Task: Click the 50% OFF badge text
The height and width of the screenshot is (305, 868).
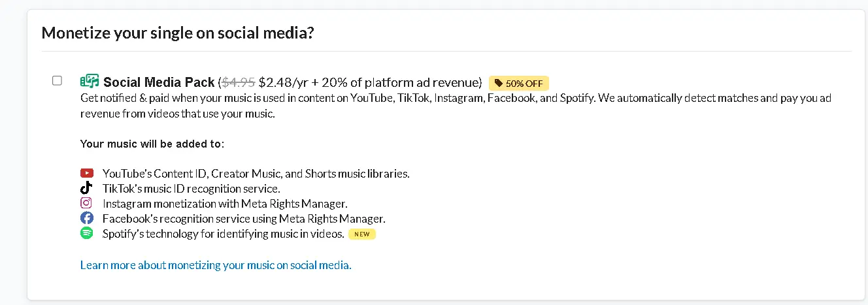Action: [x=524, y=83]
